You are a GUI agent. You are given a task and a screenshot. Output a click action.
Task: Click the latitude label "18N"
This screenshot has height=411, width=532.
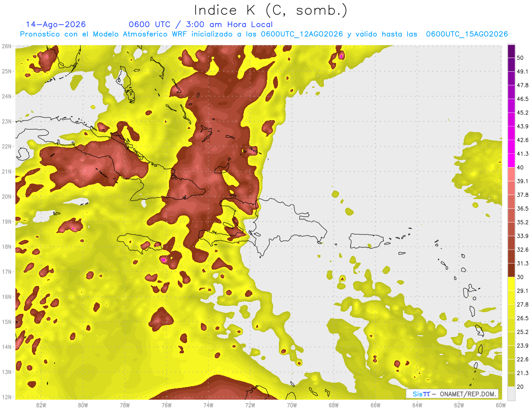pyautogui.click(x=7, y=247)
